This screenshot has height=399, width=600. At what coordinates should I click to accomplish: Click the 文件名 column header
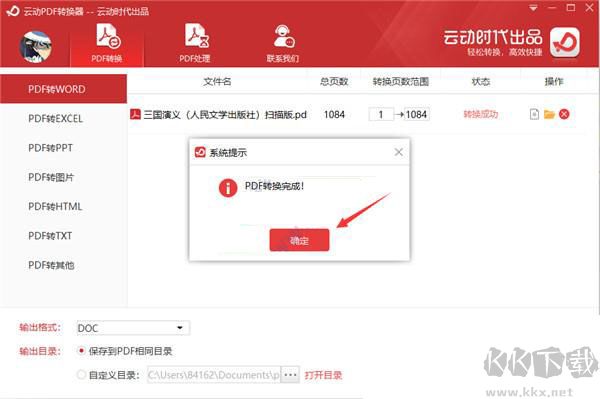[217, 81]
